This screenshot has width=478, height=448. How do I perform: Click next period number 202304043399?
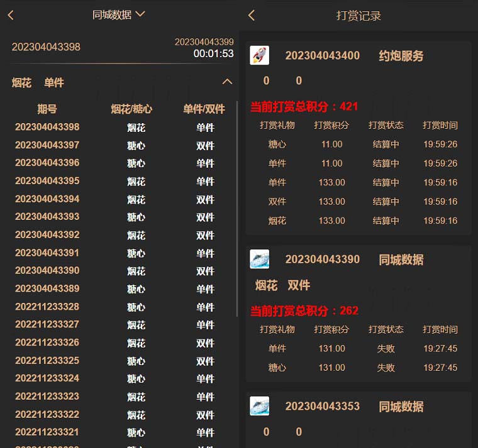(x=204, y=42)
